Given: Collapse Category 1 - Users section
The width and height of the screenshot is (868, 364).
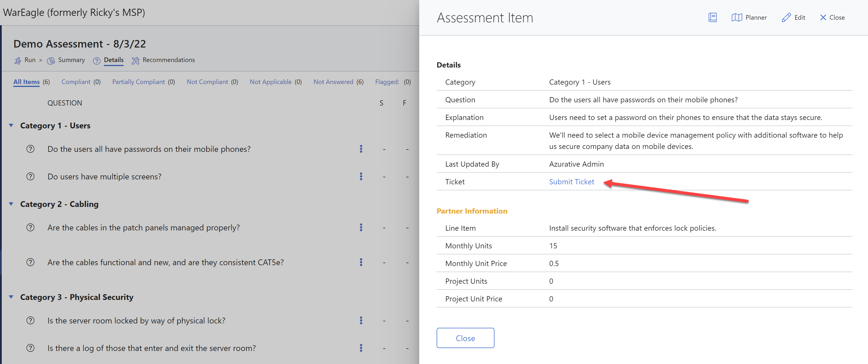Looking at the screenshot, I should (x=11, y=125).
